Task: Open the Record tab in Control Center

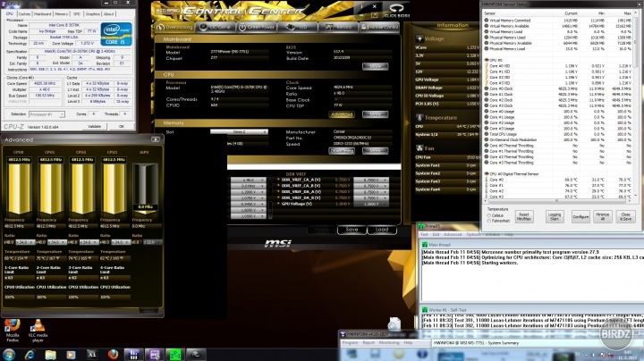Action: [x=338, y=27]
